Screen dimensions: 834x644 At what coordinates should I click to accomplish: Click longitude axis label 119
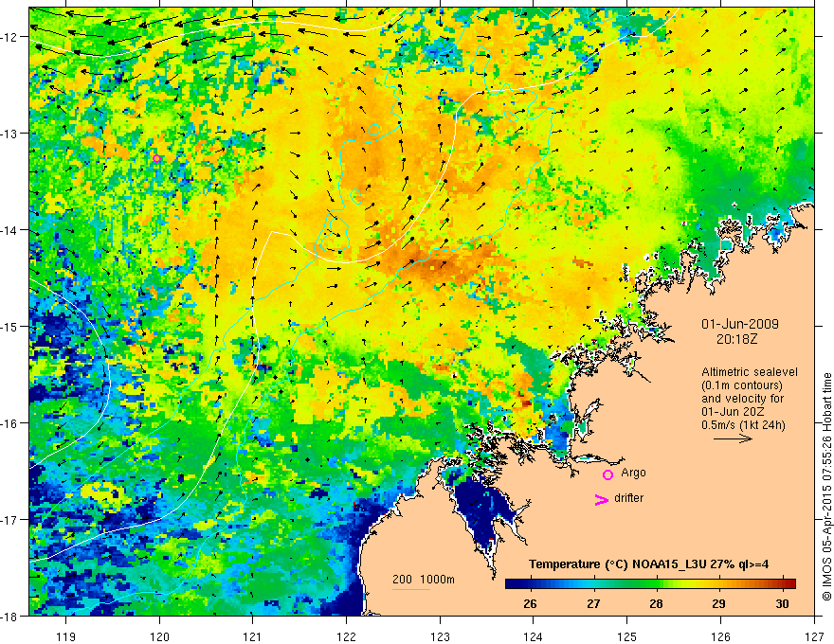coord(66,636)
